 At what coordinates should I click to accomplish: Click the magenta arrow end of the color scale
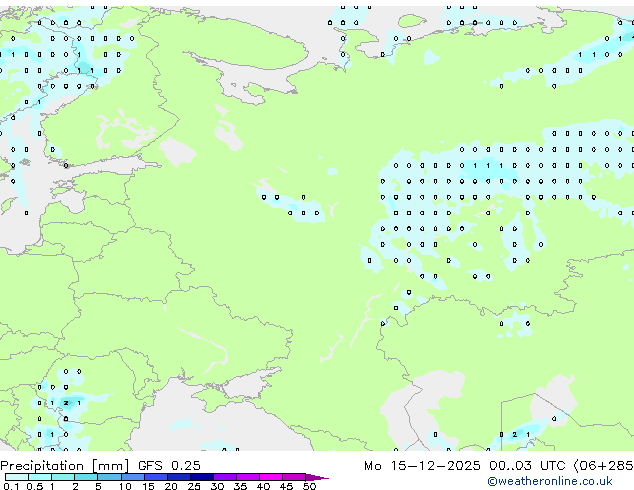[x=320, y=477]
